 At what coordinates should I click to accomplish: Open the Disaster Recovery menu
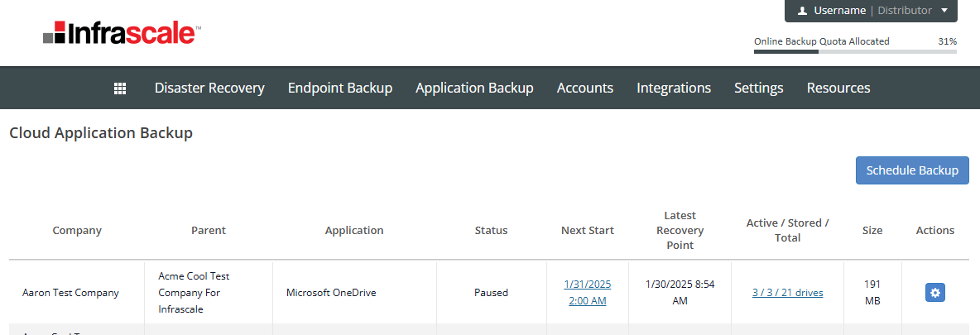coord(209,88)
